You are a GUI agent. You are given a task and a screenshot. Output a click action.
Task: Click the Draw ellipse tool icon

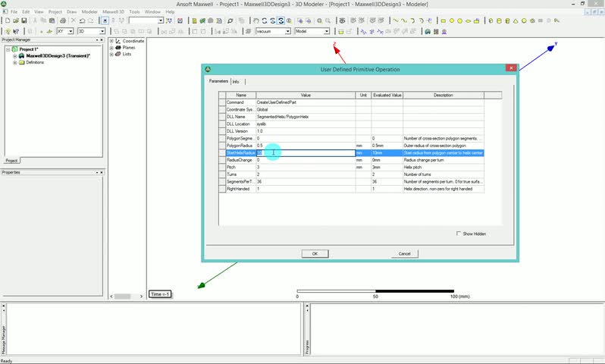pyautogui.click(x=468, y=20)
